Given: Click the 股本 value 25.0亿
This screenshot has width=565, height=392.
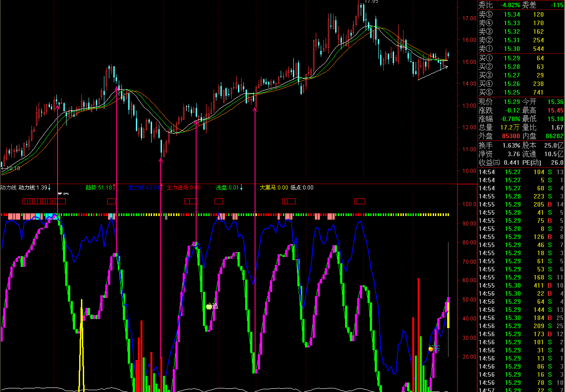Looking at the screenshot, I should pos(554,145).
